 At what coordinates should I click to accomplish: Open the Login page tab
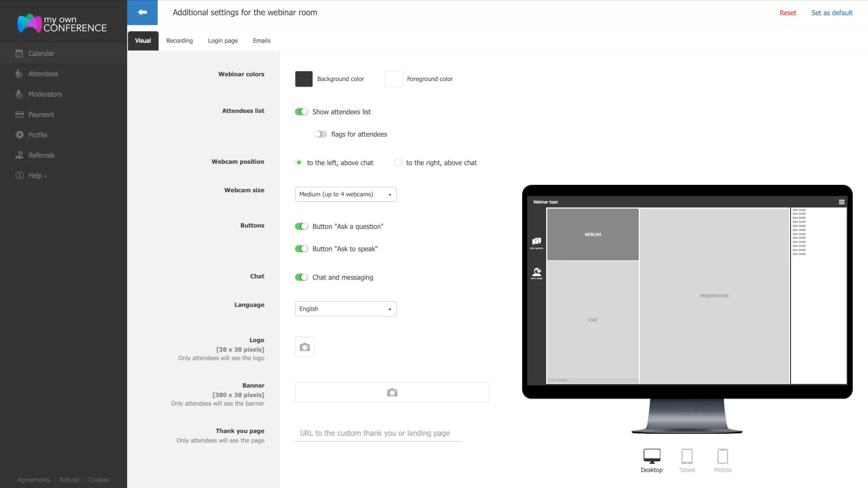[x=223, y=41]
